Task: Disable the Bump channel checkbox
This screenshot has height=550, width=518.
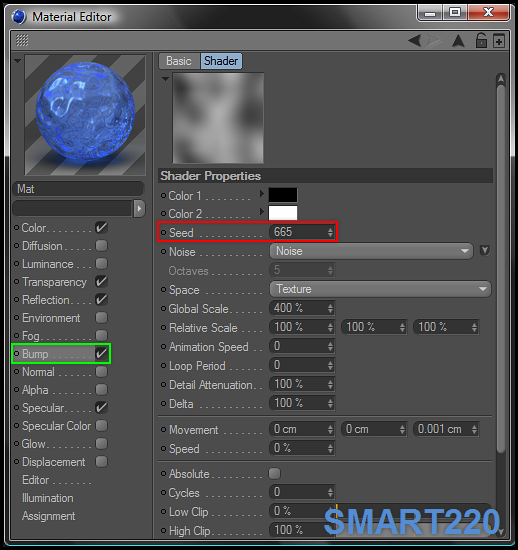Action: [101, 353]
